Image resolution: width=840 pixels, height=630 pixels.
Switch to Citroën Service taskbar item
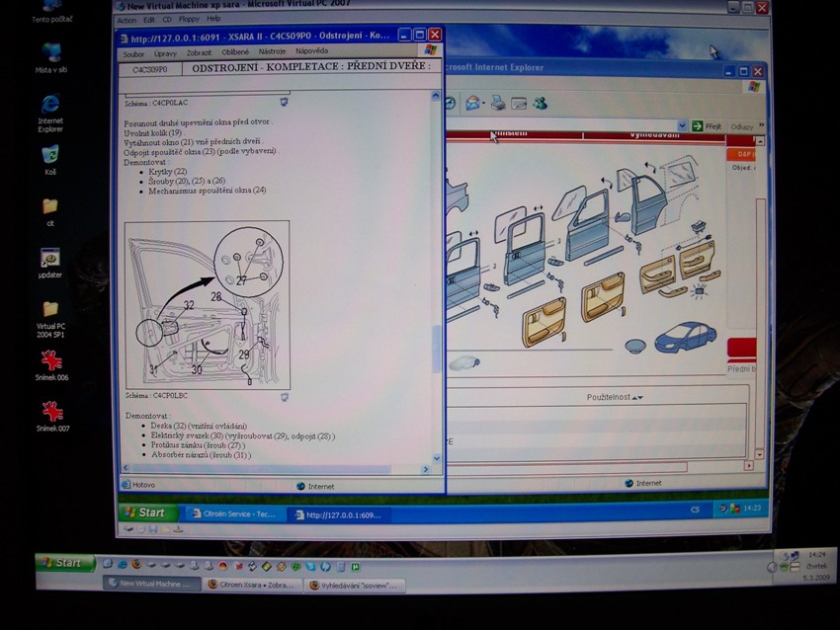233,514
